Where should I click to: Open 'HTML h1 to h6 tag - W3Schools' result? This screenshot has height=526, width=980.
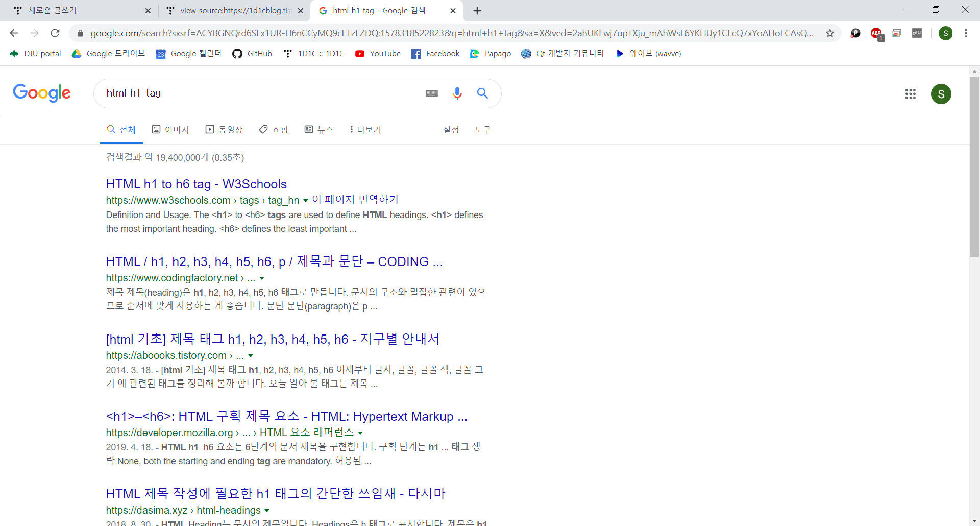click(x=197, y=184)
